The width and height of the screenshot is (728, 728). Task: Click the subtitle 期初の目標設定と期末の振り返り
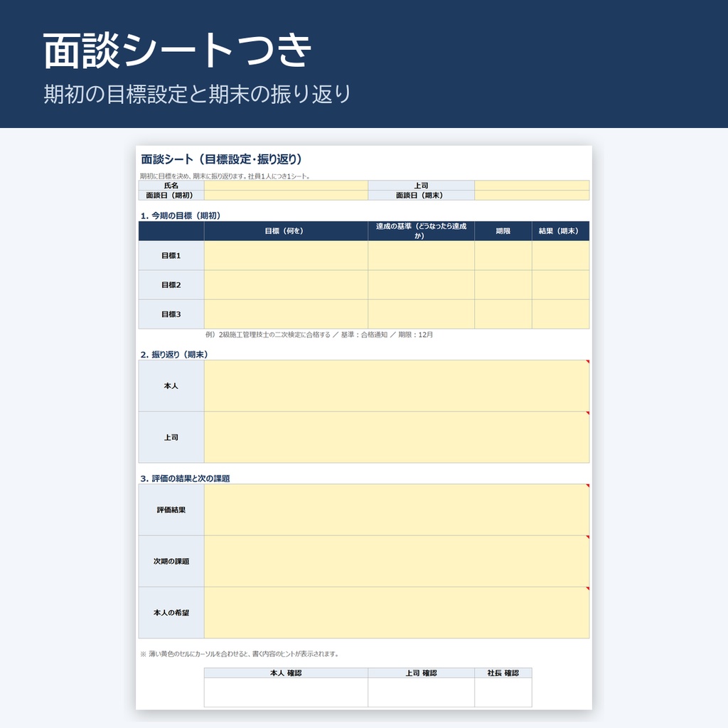(197, 94)
